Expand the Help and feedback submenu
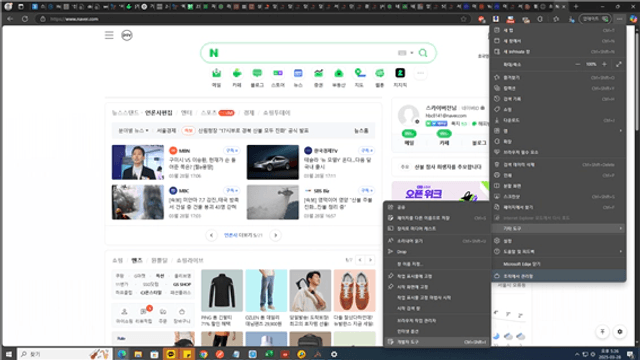The image size is (640, 360). point(558,251)
